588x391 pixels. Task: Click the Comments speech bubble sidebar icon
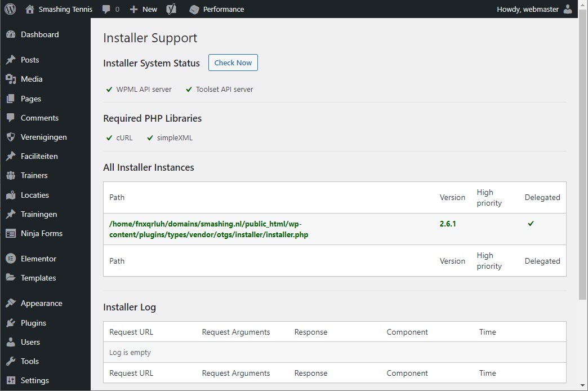(11, 118)
